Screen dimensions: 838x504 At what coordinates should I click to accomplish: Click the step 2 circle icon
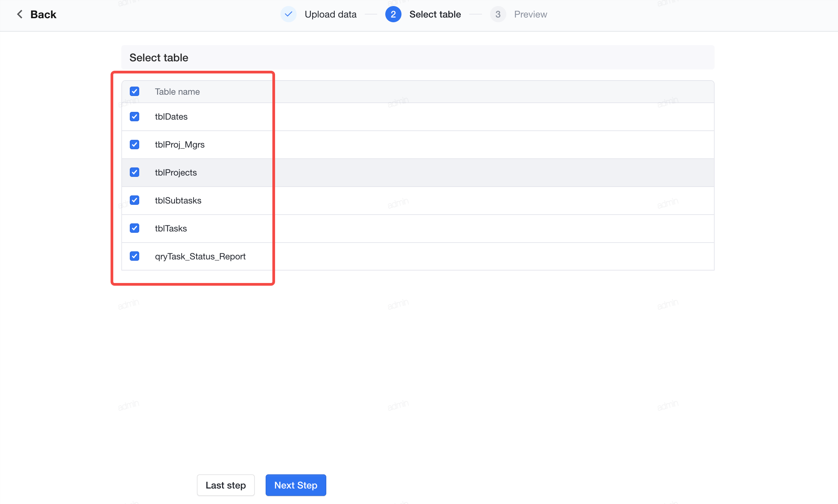pos(393,14)
